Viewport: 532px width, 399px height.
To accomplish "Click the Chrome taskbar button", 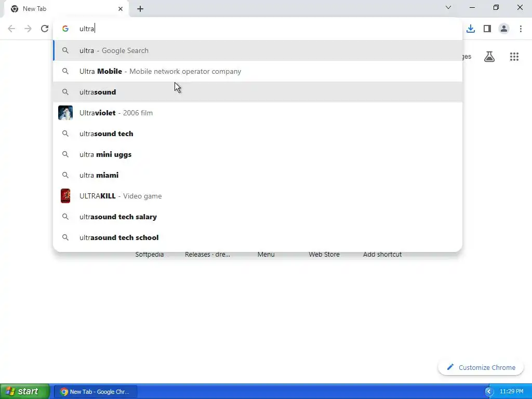I will (x=96, y=392).
